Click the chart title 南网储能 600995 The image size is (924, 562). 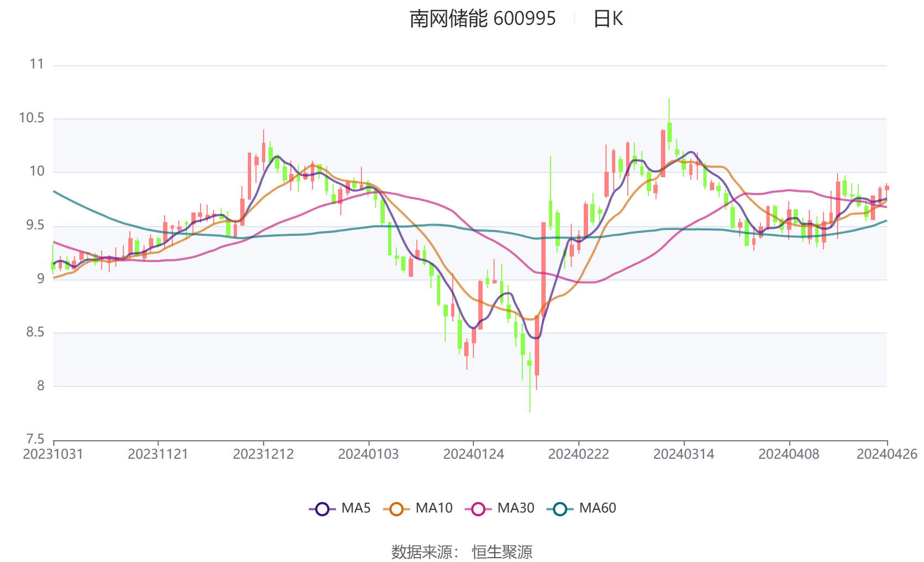[x=483, y=19]
